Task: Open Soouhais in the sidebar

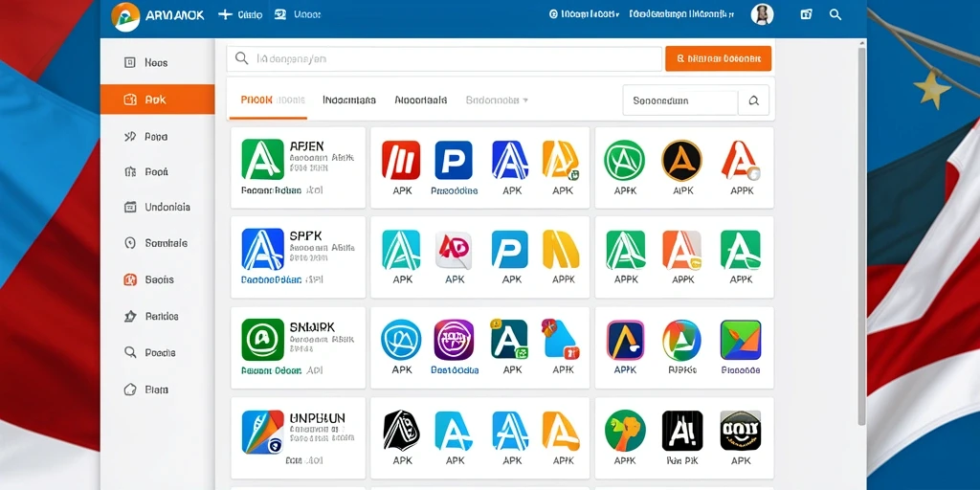Action: 157,243
